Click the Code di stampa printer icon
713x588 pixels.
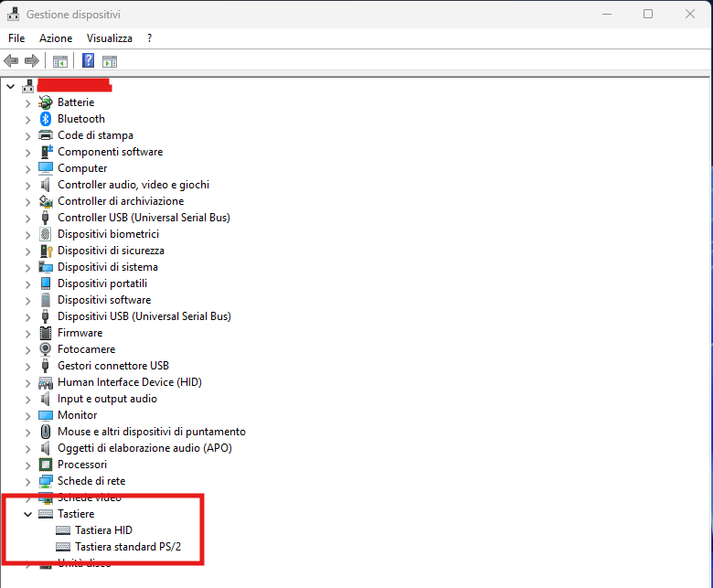pos(46,135)
